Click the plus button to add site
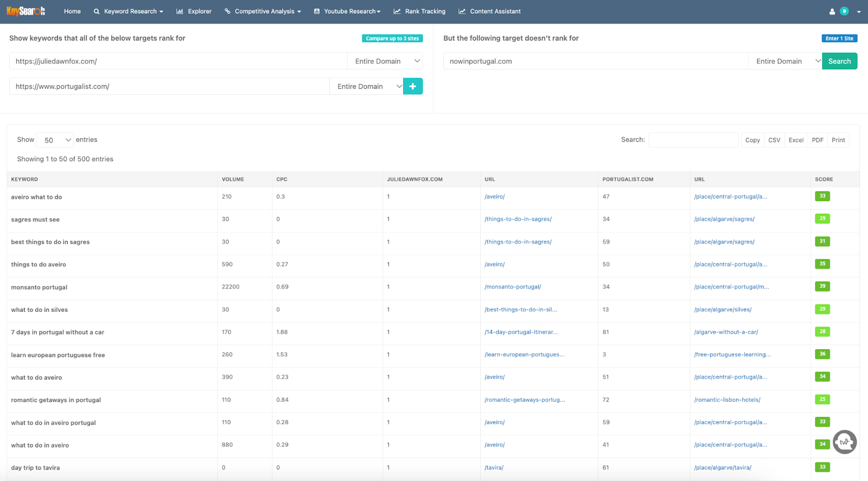868x481 pixels. pyautogui.click(x=413, y=86)
